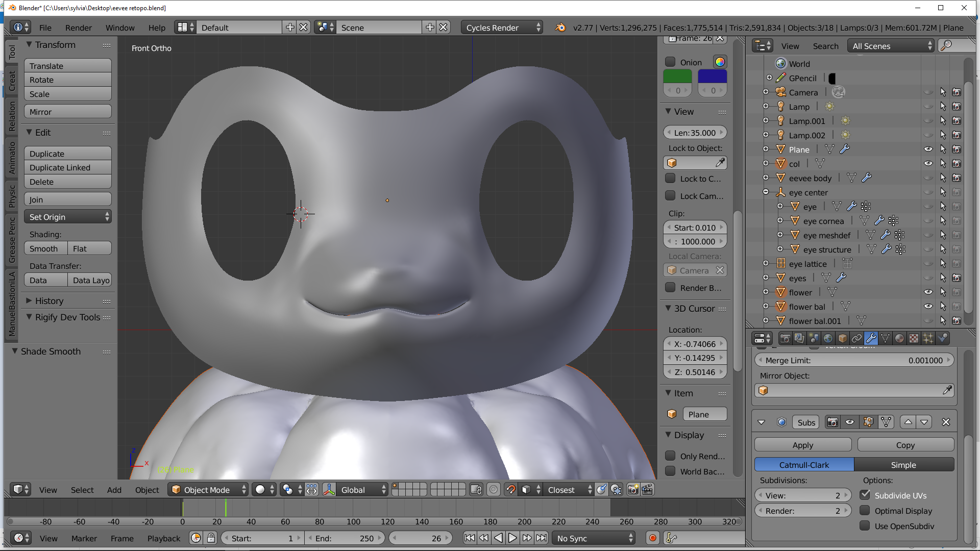The width and height of the screenshot is (980, 551).
Task: Enable the Optimal Display checkbox
Action: pos(865,511)
